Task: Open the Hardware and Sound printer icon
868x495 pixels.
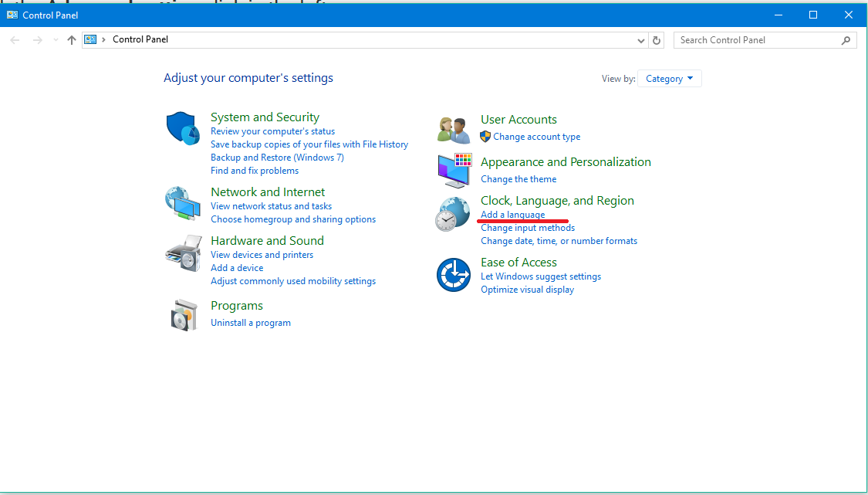Action: (183, 253)
